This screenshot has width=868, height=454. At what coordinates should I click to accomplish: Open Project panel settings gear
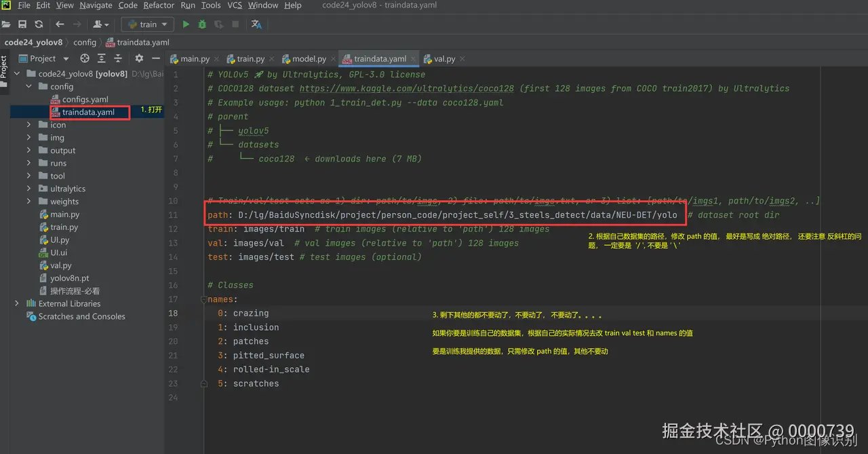tap(139, 58)
